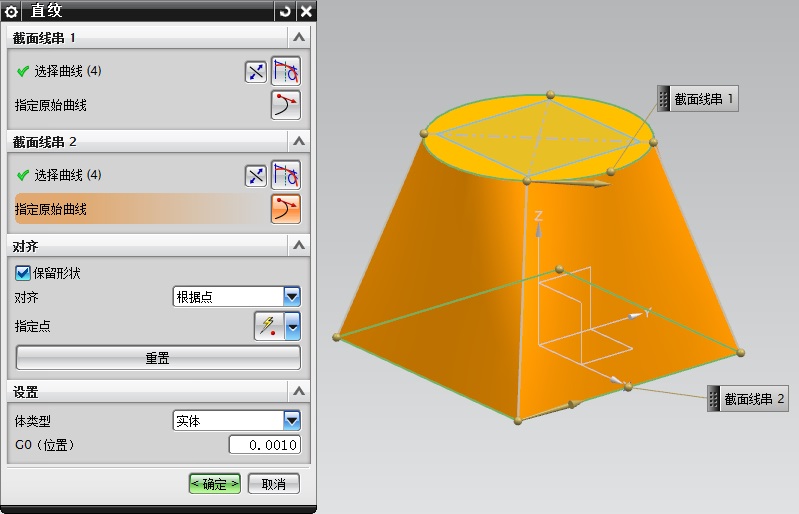The height and width of the screenshot is (514, 799).
Task: Close the 直纹 dialog
Action: [x=306, y=11]
